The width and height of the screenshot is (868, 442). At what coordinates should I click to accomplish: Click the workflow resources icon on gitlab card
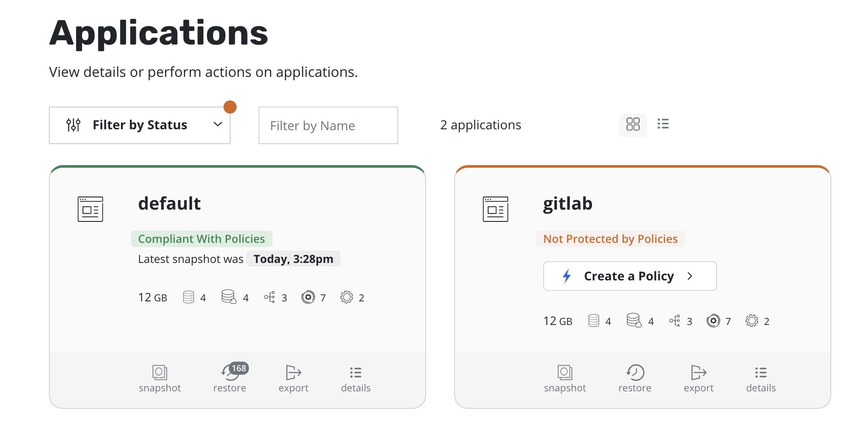click(675, 321)
